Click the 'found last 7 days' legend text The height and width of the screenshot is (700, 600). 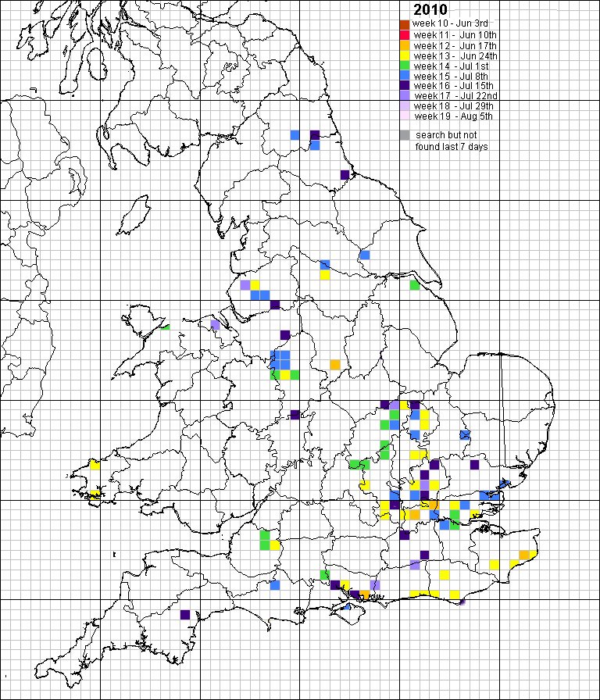[452, 146]
